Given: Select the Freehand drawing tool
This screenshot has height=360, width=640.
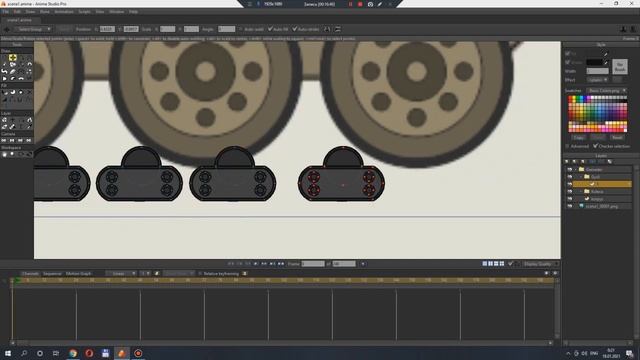Looking at the screenshot, I should click(4, 64).
